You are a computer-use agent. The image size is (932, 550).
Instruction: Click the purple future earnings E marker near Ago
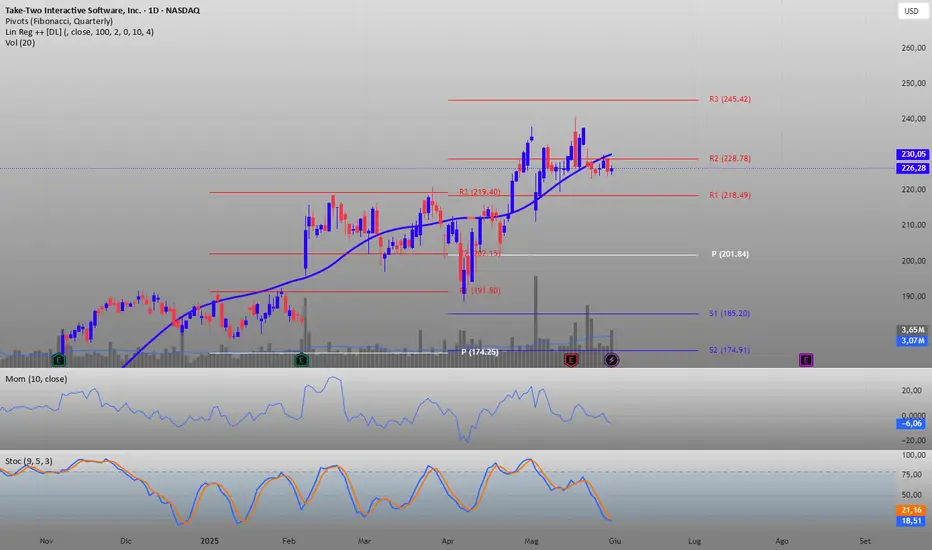click(x=806, y=360)
